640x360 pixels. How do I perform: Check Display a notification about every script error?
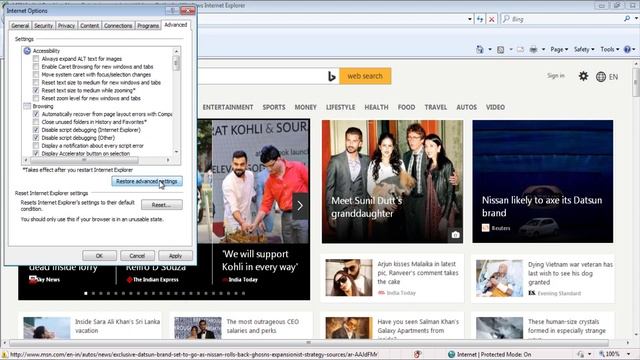[x=36, y=146]
